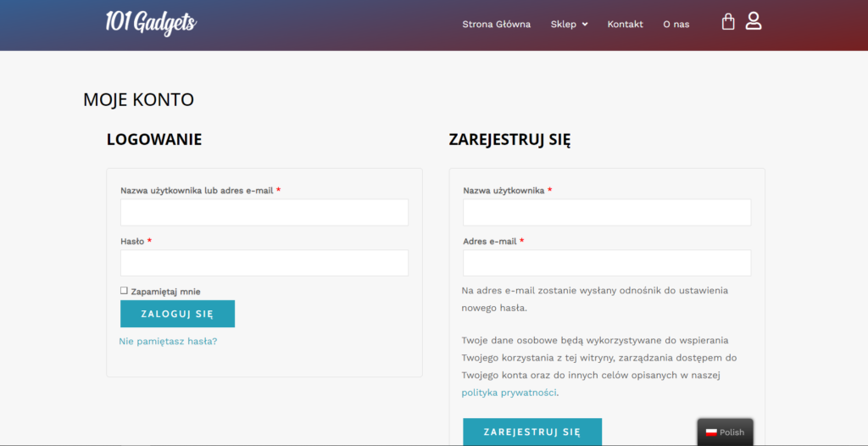Screen dimensions: 868x446
Task: Click the 101 Gadgets logo
Action: tap(151, 23)
